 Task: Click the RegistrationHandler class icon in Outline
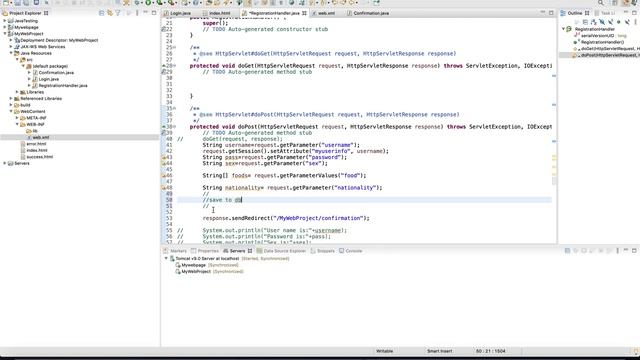pos(569,29)
